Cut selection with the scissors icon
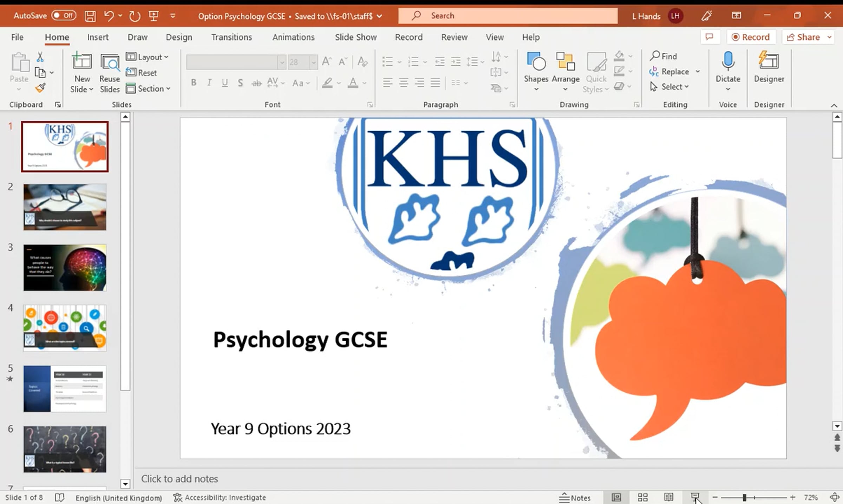This screenshot has height=504, width=843. click(40, 57)
